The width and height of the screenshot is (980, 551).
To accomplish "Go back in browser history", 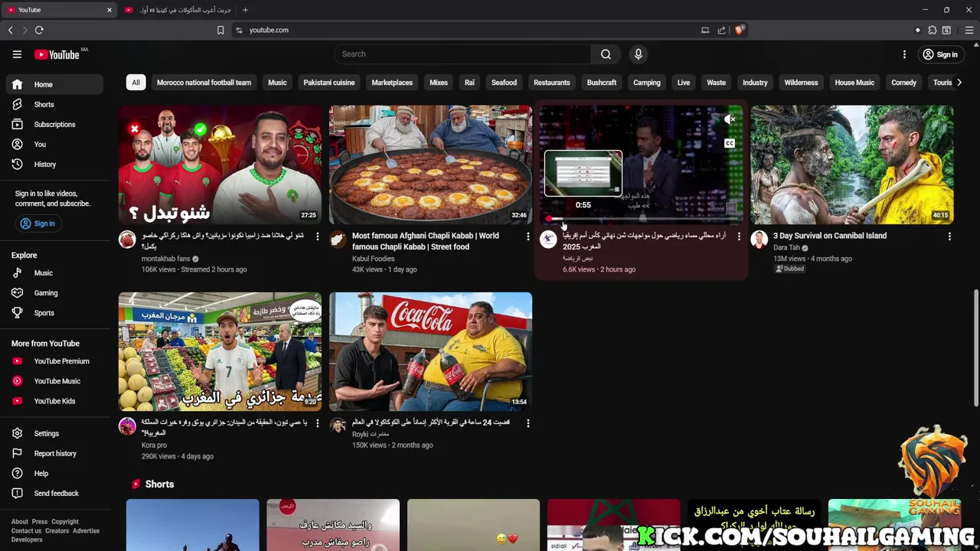I will point(10,30).
